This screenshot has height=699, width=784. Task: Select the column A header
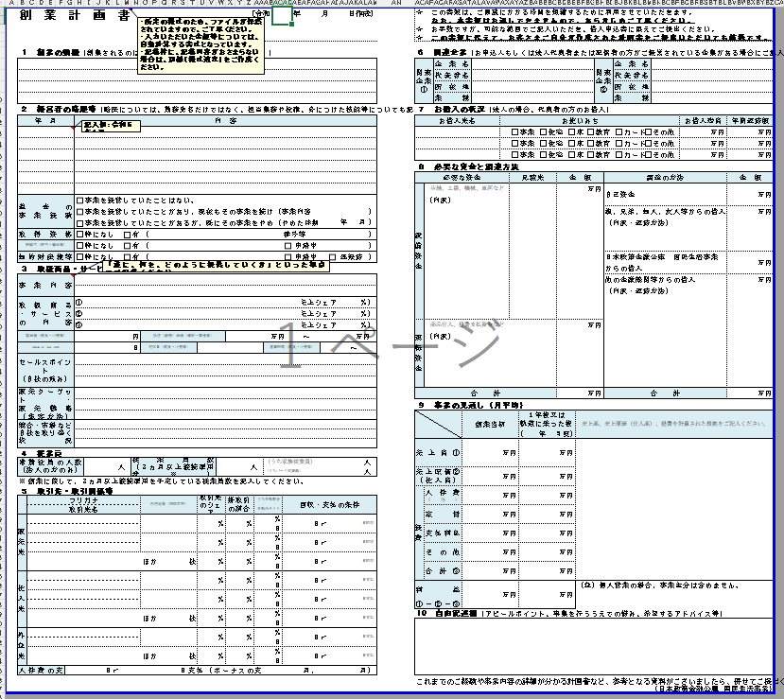pyautogui.click(x=12, y=3)
